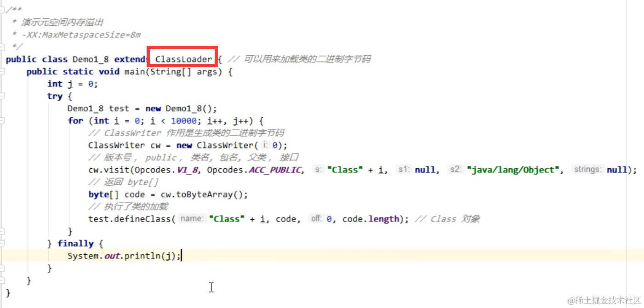This screenshot has width=644, height=308.
Task: Click the 'i:' parameter hint in ClassWriter call
Action: pos(265,145)
